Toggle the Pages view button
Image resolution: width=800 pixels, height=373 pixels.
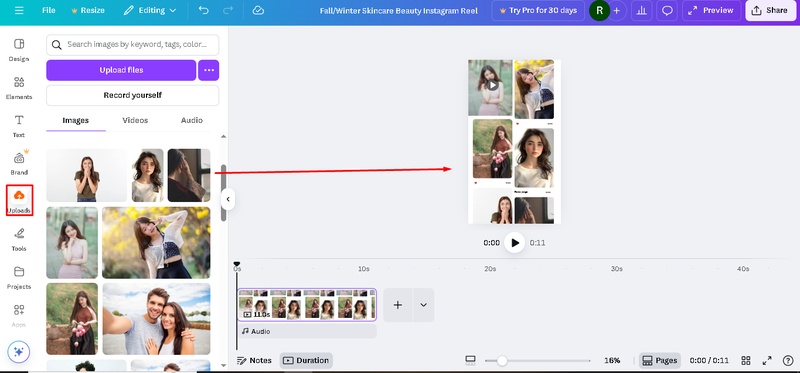point(659,360)
